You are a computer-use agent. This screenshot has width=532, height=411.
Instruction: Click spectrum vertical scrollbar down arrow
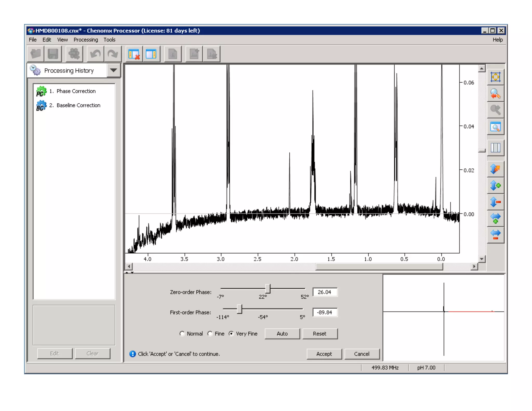click(x=482, y=259)
